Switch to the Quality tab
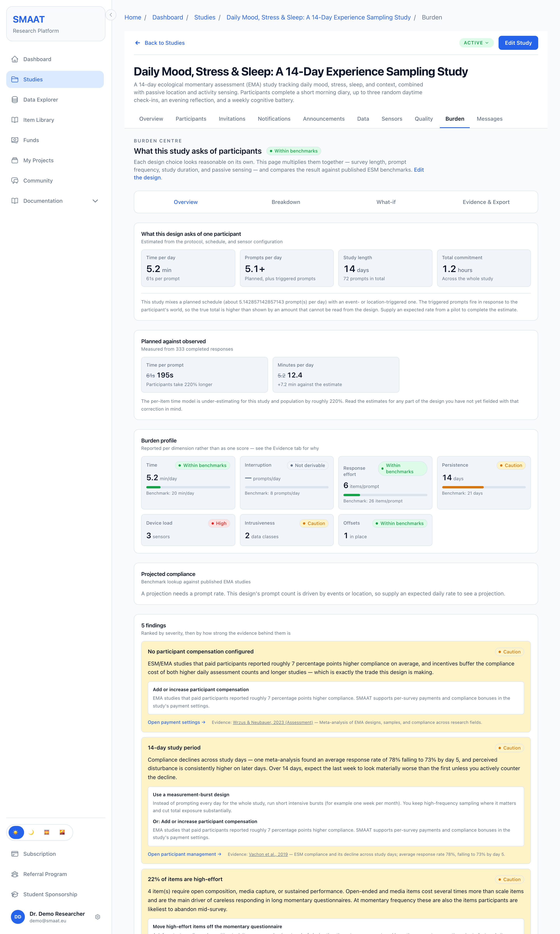 pos(424,119)
